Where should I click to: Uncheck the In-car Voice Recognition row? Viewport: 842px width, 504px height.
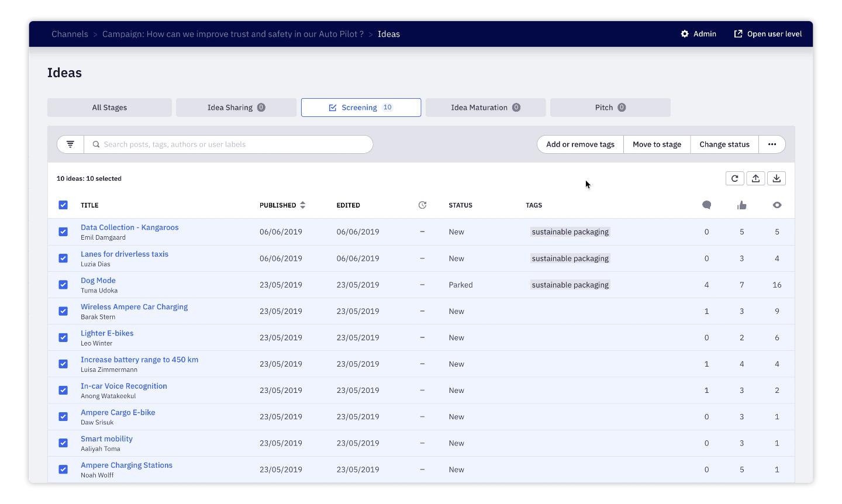pyautogui.click(x=63, y=390)
